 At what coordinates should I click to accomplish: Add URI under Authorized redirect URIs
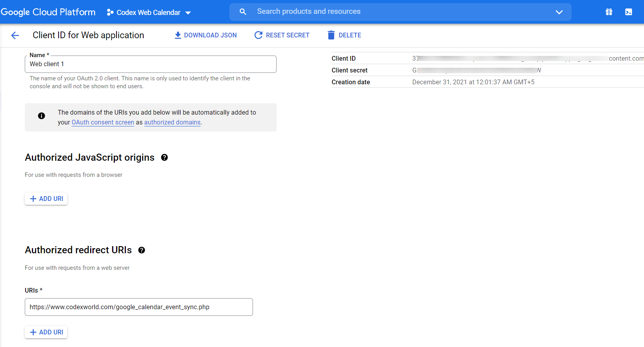46,332
